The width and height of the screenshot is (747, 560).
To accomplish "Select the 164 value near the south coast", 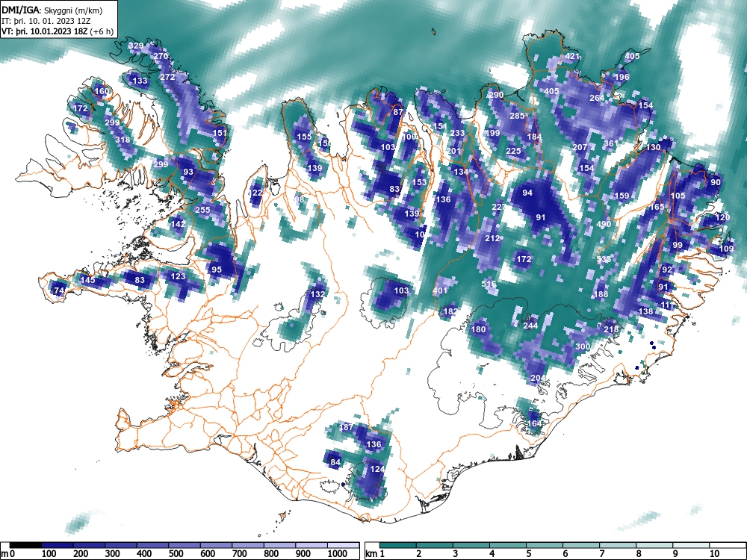I will pos(534,423).
